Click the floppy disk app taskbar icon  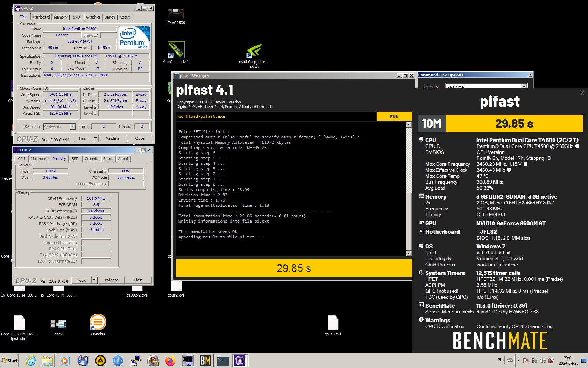pos(83,360)
